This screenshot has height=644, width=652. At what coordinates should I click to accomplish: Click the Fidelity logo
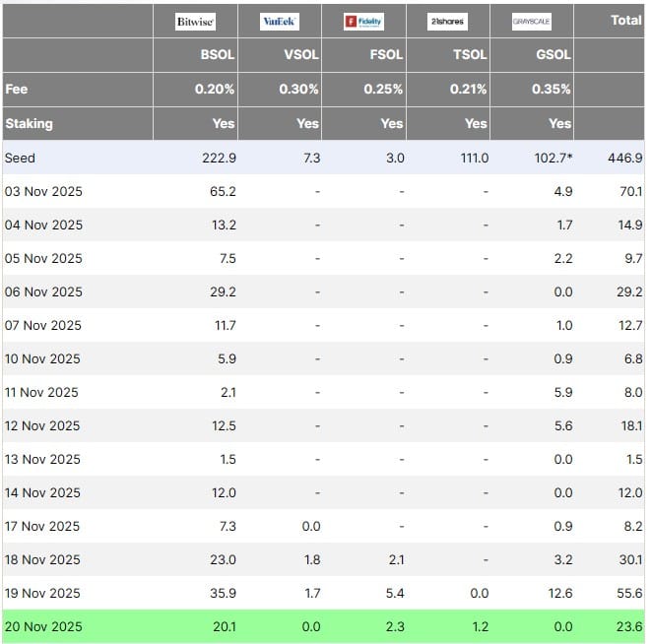pos(363,22)
